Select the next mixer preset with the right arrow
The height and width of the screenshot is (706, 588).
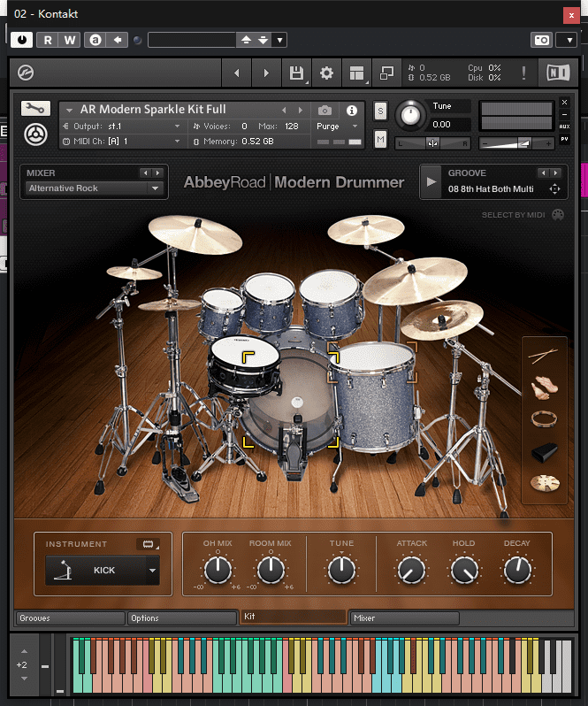(157, 173)
